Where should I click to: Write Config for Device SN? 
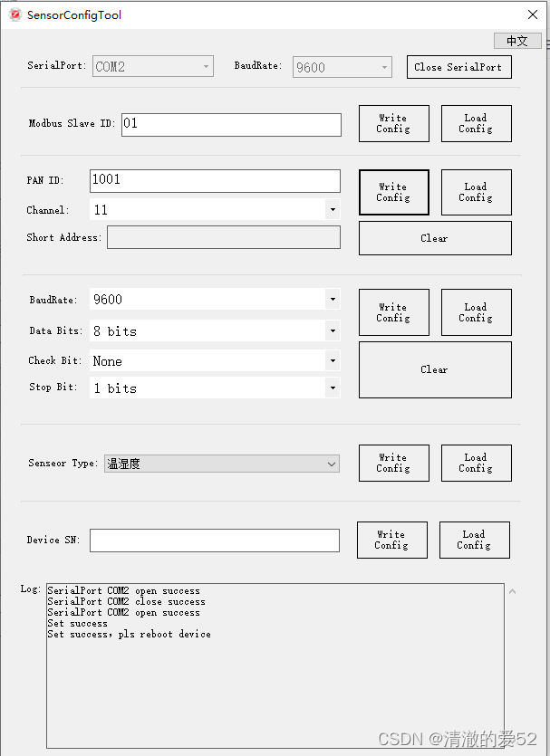point(392,540)
